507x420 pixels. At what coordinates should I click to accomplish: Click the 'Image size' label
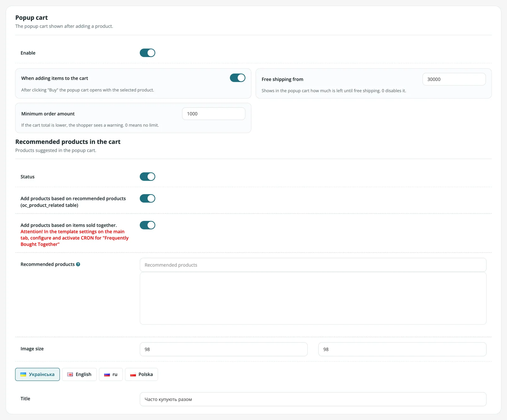32,349
